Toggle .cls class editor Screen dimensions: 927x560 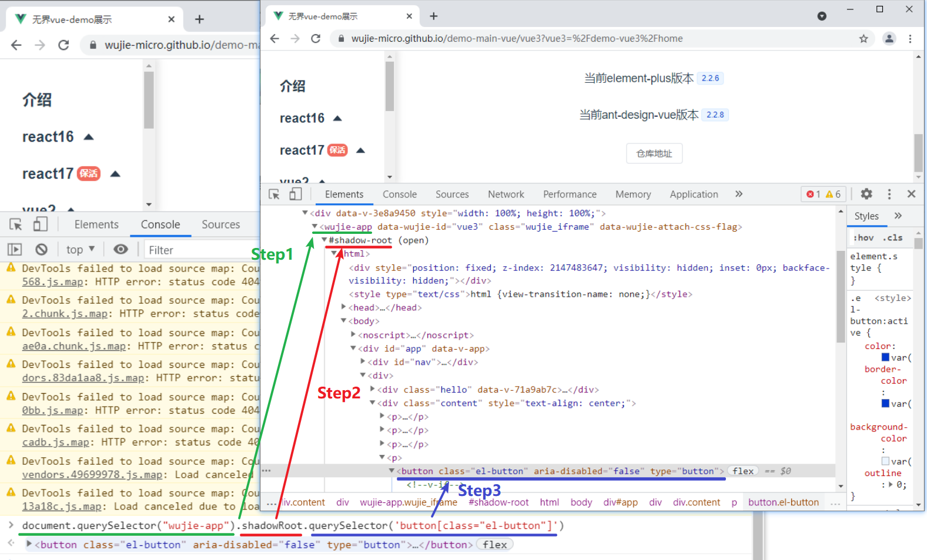click(892, 237)
